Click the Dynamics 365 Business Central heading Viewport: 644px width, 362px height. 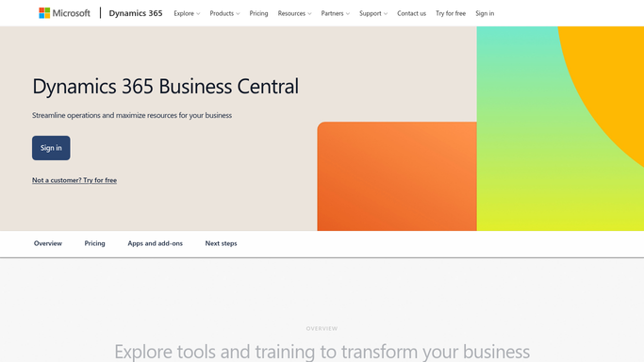166,86
